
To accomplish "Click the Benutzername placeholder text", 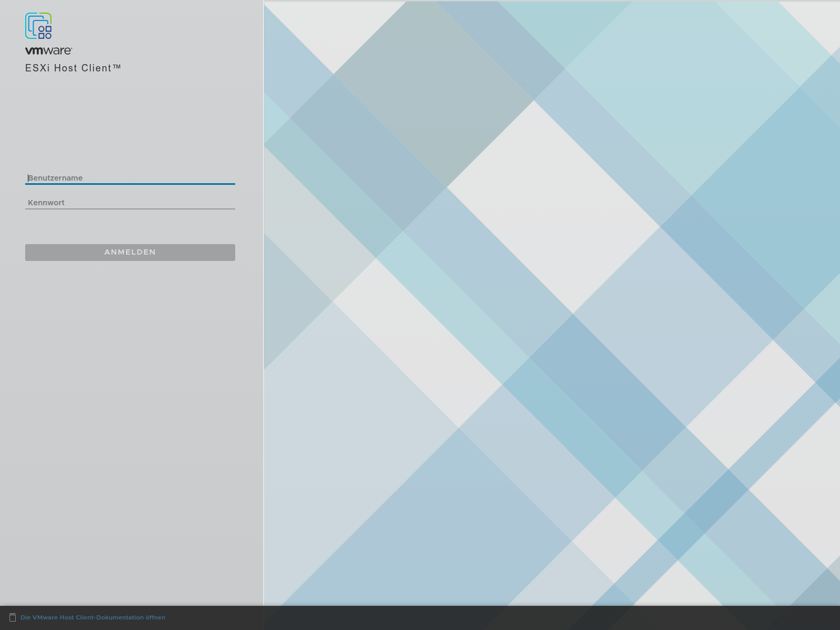I will point(55,178).
